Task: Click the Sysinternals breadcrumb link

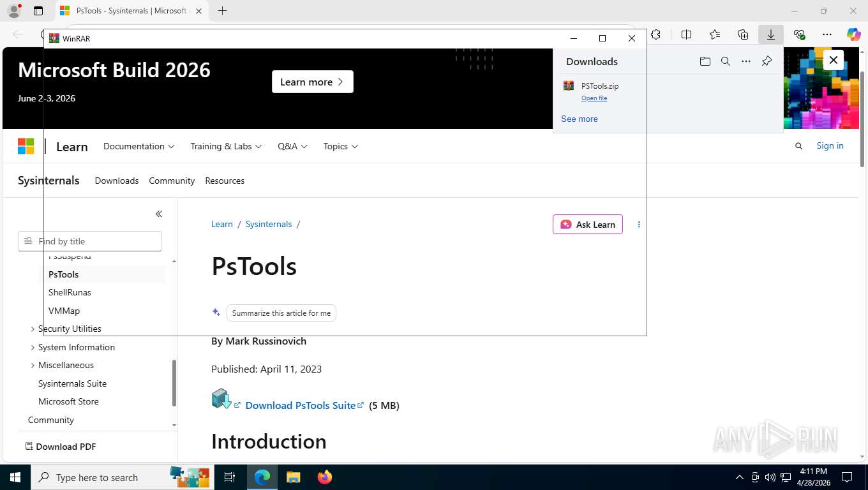Action: (268, 224)
